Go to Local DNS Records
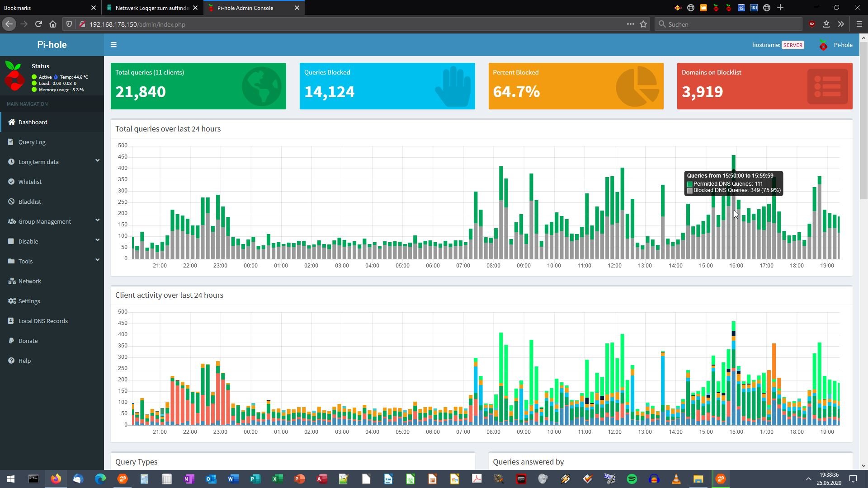868x488 pixels. [x=52, y=321]
